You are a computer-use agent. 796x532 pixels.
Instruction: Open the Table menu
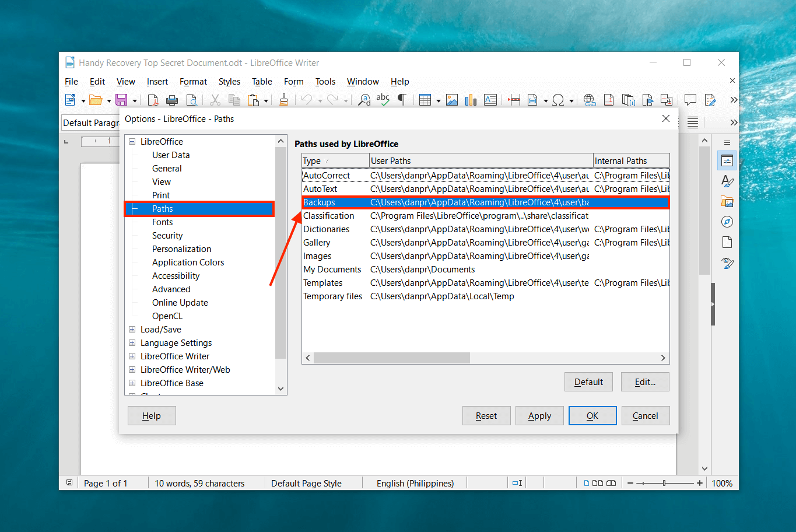coord(262,82)
